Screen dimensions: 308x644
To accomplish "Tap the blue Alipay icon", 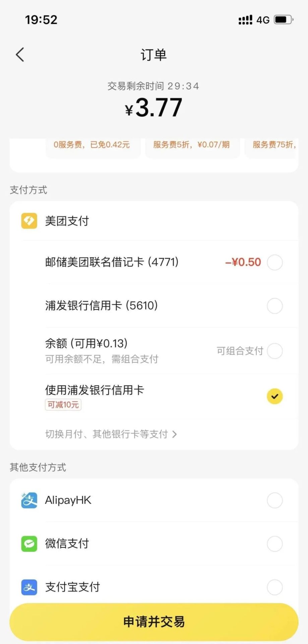I will [x=29, y=587].
